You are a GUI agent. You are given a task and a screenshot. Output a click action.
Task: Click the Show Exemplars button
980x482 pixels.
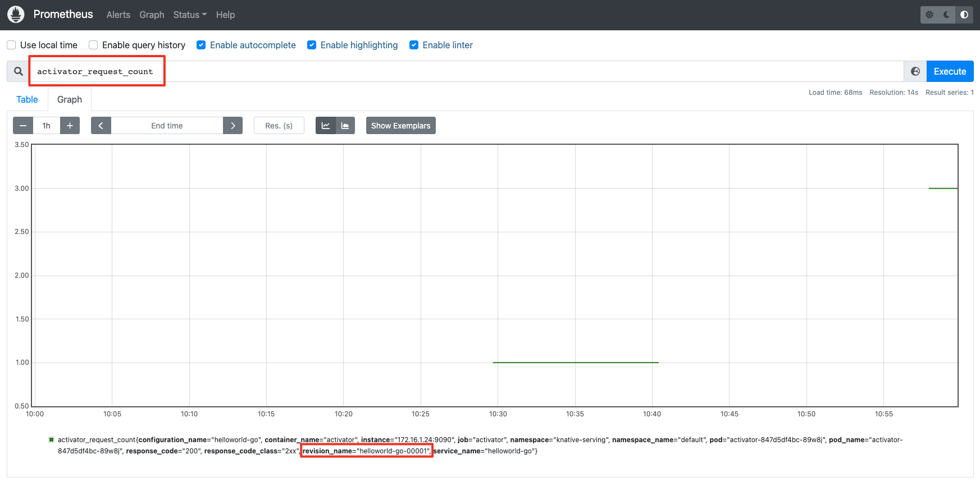click(400, 126)
